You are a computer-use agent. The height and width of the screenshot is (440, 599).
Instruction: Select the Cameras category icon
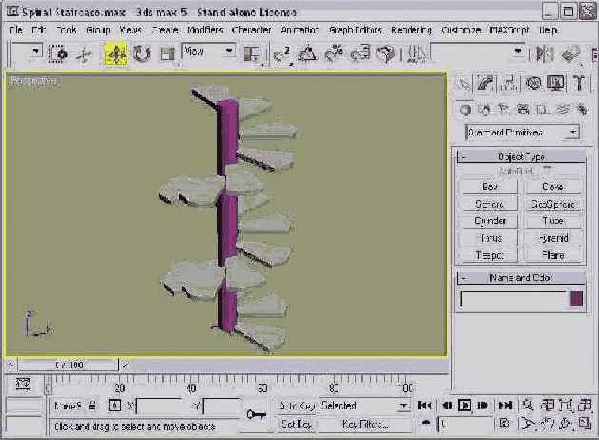tap(523, 110)
